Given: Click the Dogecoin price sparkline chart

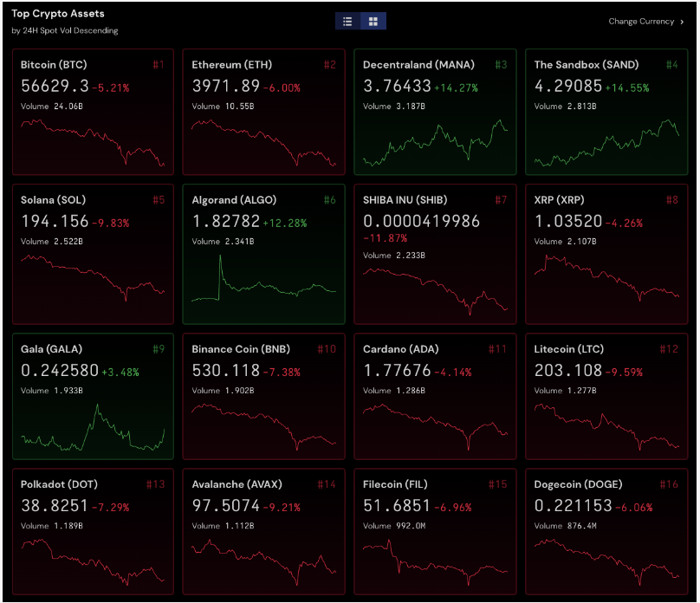Looking at the screenshot, I should click(x=606, y=562).
